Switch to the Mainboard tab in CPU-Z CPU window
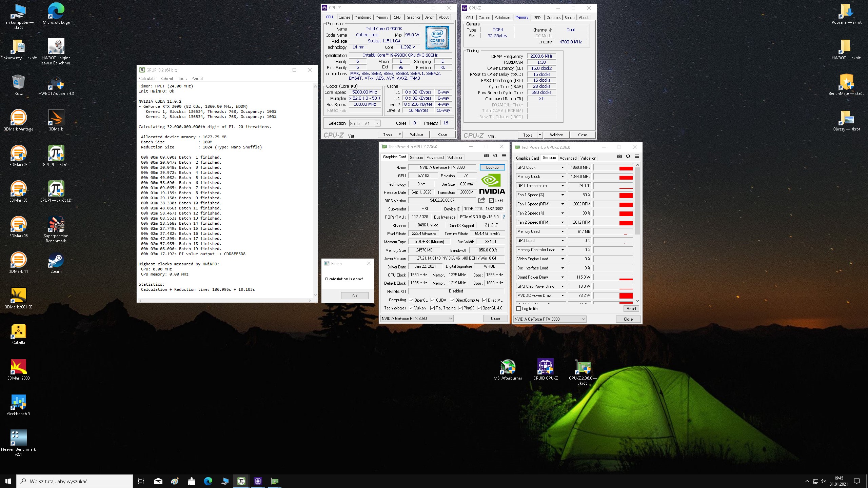 363,17
